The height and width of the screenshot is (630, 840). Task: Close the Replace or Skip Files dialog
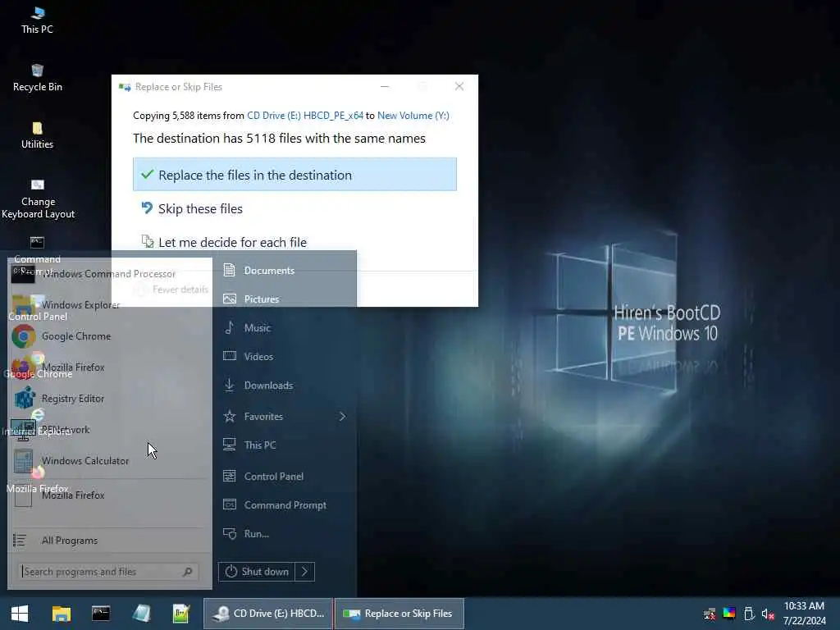point(459,86)
